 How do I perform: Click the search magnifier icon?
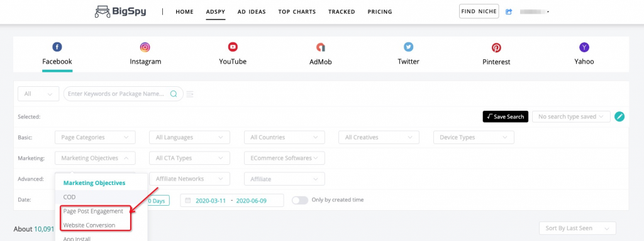tap(174, 94)
